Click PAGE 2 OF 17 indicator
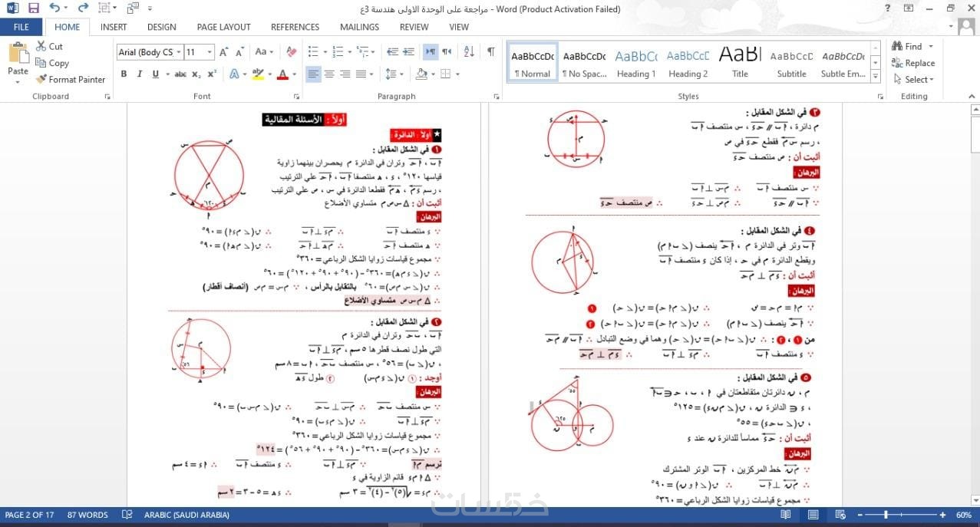 click(x=29, y=515)
